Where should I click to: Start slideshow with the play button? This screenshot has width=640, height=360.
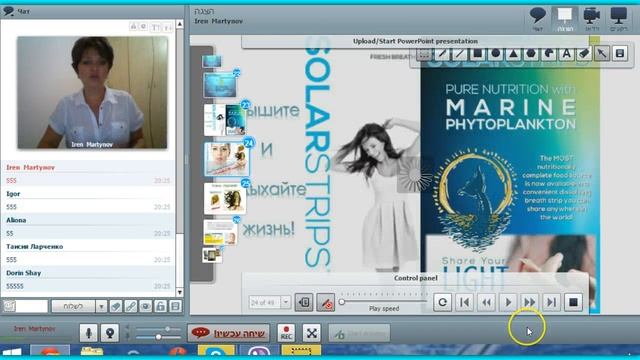point(508,302)
